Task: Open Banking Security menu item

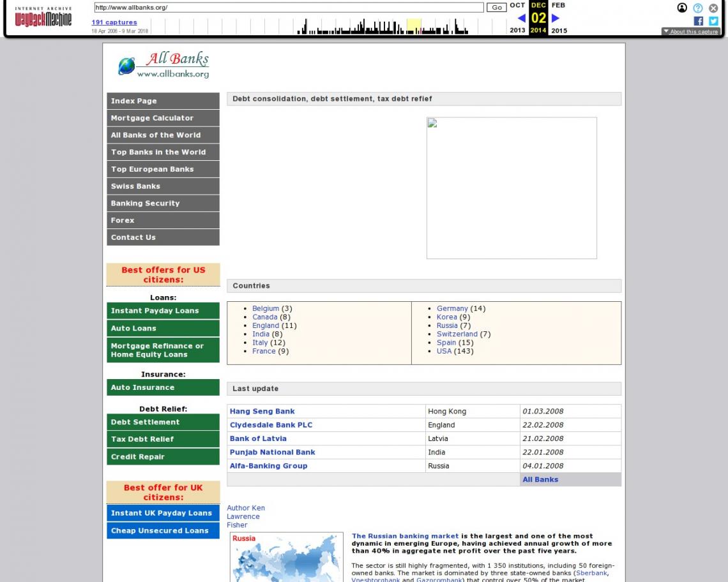Action: [163, 204]
